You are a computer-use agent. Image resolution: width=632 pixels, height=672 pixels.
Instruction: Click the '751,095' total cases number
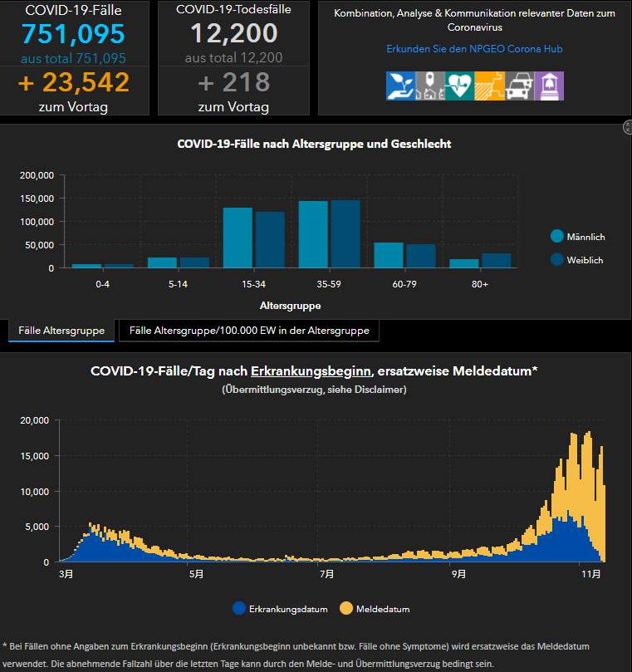73,34
